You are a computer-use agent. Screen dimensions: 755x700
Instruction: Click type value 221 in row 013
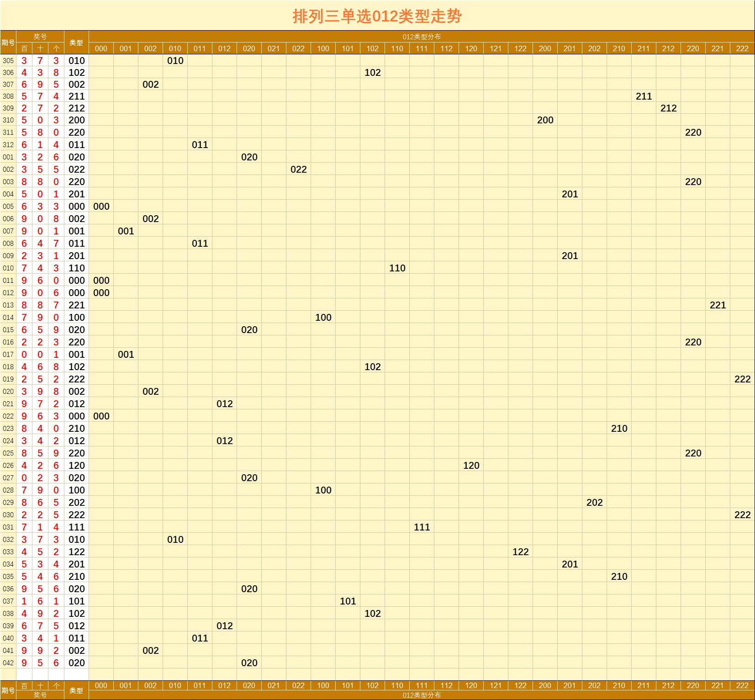[x=77, y=305]
